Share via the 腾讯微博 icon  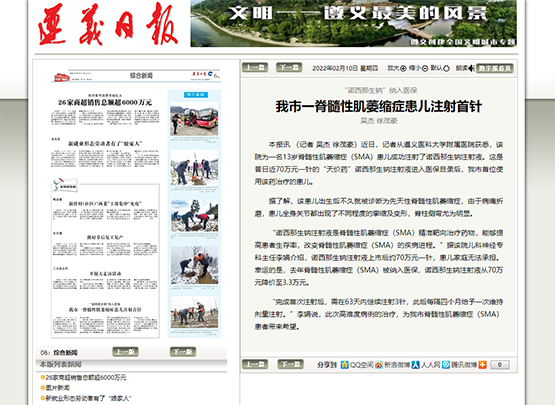[x=446, y=365]
